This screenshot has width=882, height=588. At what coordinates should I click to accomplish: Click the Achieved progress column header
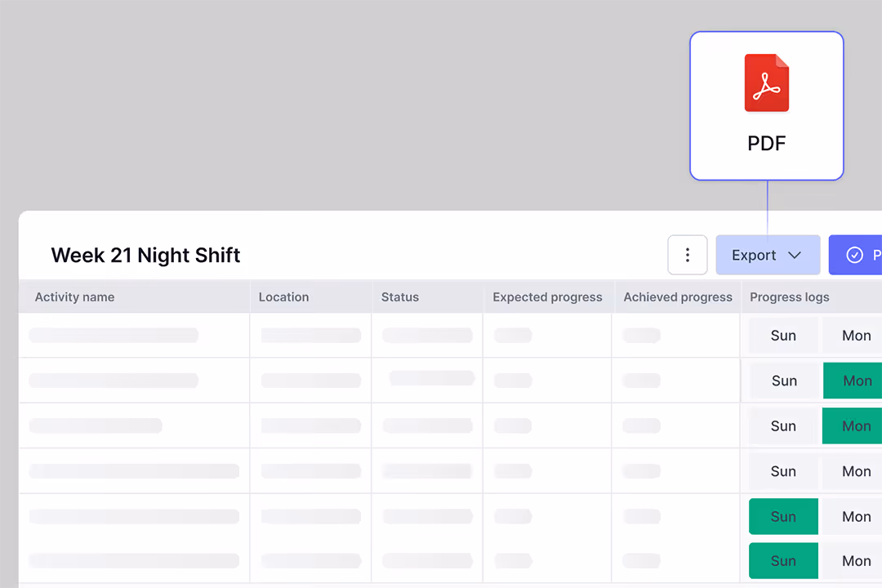[677, 296]
